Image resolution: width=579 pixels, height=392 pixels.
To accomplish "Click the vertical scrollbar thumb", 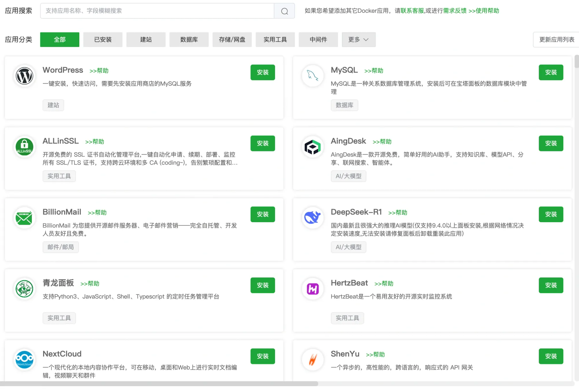I will (x=577, y=61).
